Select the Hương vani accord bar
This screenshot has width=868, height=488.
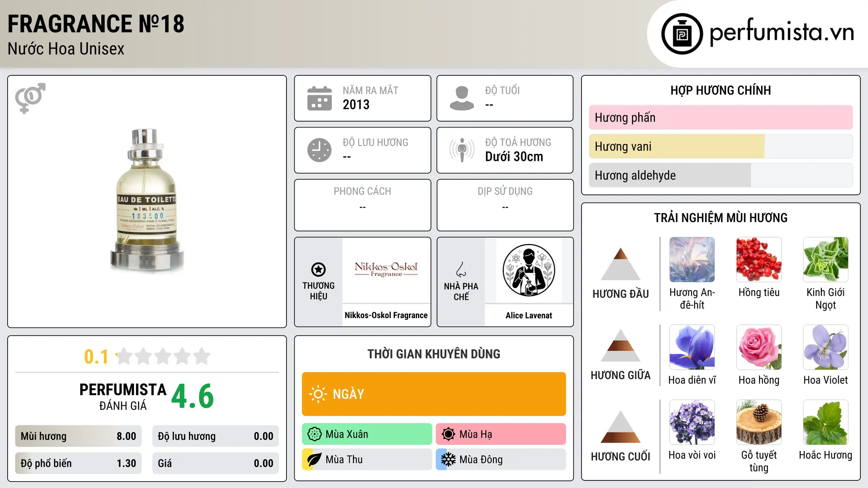pyautogui.click(x=721, y=146)
